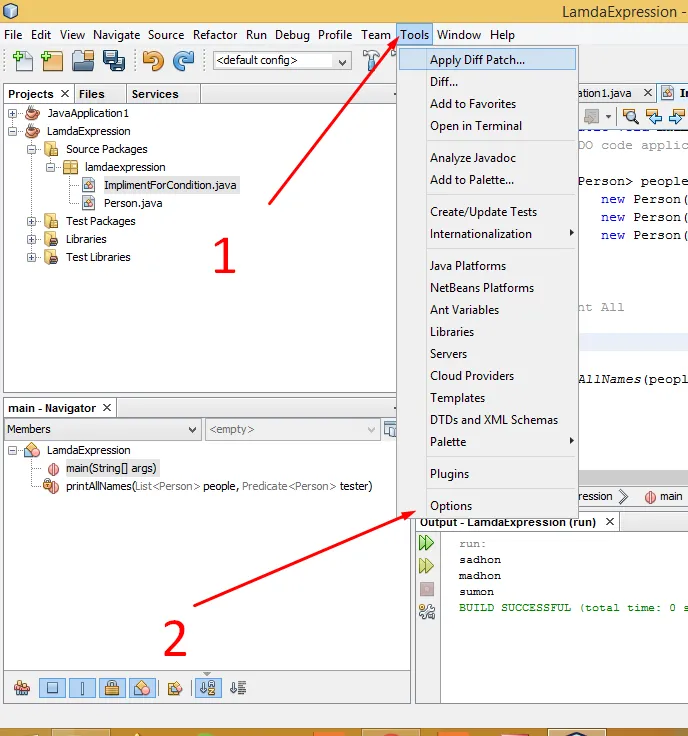688x736 pixels.
Task: Collapse the Source Packages node
Action: [x=31, y=149]
